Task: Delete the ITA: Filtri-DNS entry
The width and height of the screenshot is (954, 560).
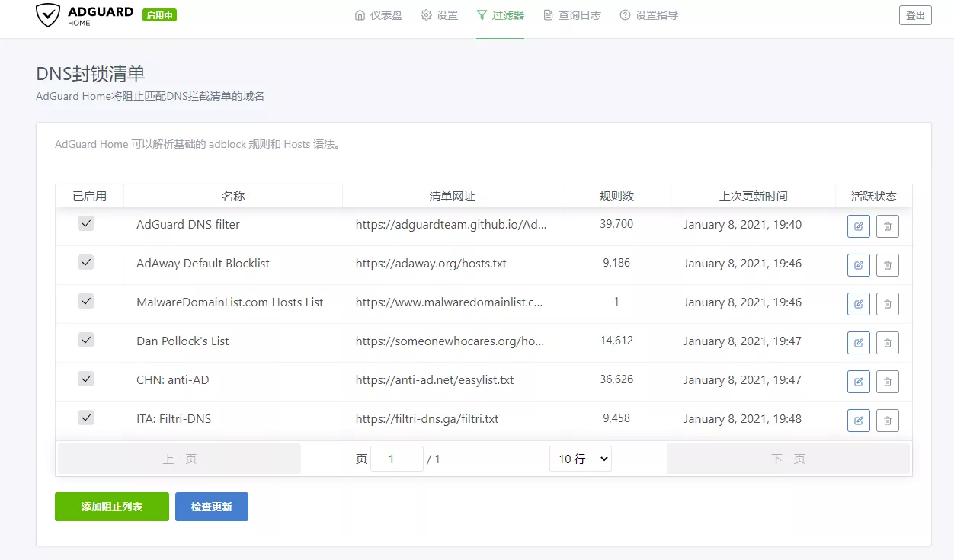Action: pyautogui.click(x=888, y=421)
